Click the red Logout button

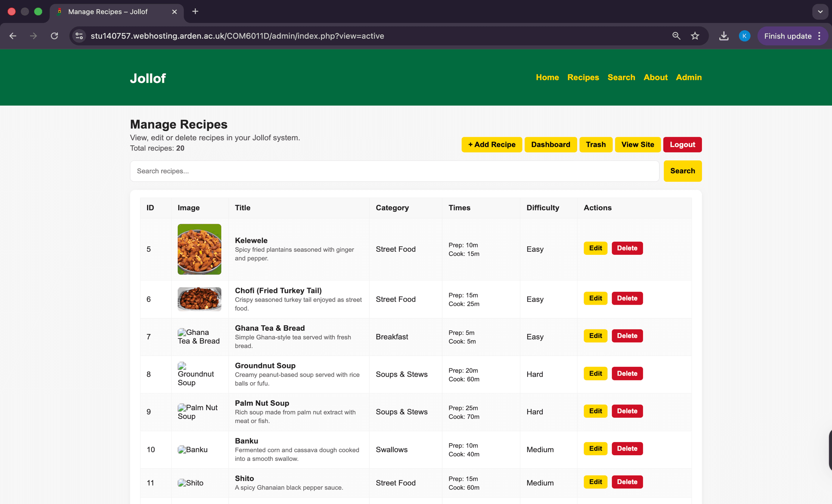click(682, 144)
